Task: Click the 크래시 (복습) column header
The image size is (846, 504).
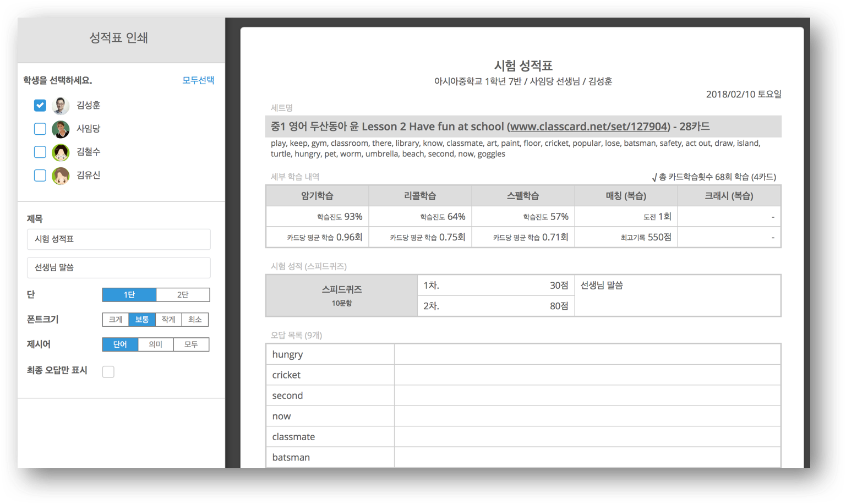Action: coord(729,196)
